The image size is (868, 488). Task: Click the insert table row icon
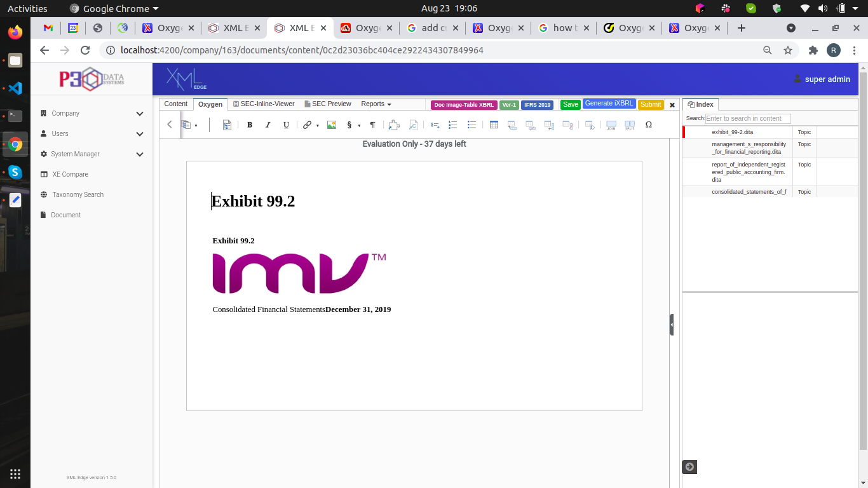pos(512,125)
